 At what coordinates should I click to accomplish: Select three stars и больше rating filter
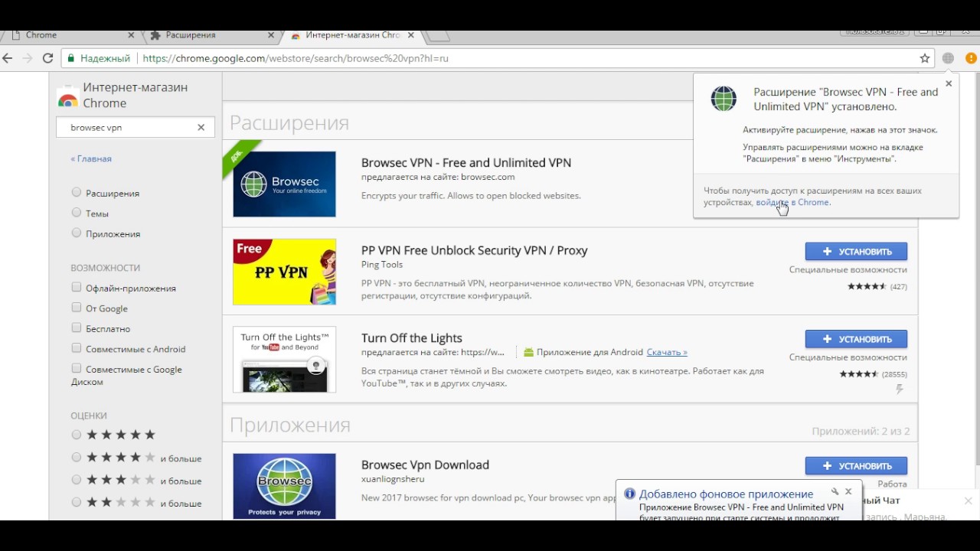click(76, 480)
